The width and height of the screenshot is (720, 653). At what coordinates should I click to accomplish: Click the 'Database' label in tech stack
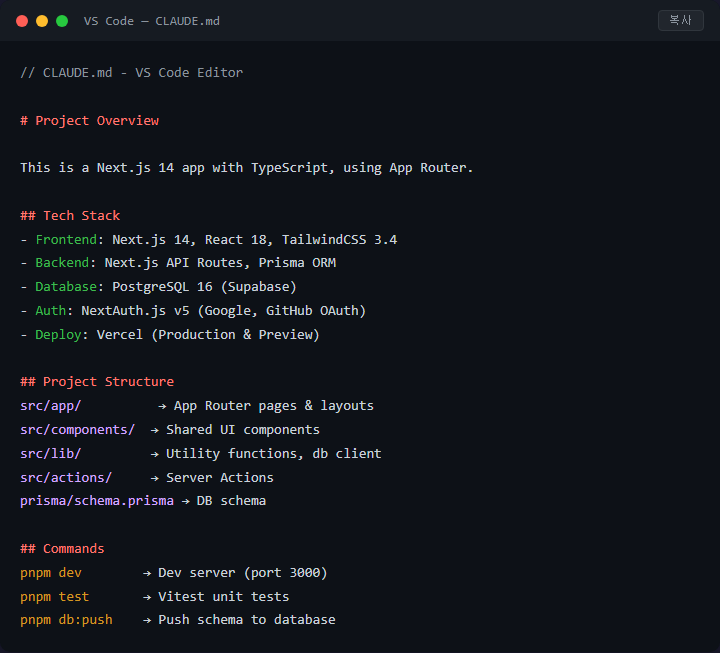[66, 287]
